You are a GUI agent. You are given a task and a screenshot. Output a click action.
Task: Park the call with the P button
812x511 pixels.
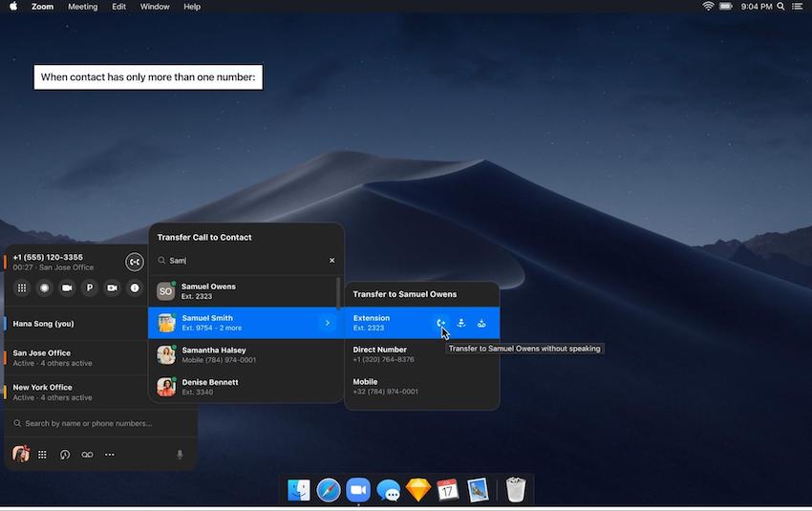tap(90, 287)
